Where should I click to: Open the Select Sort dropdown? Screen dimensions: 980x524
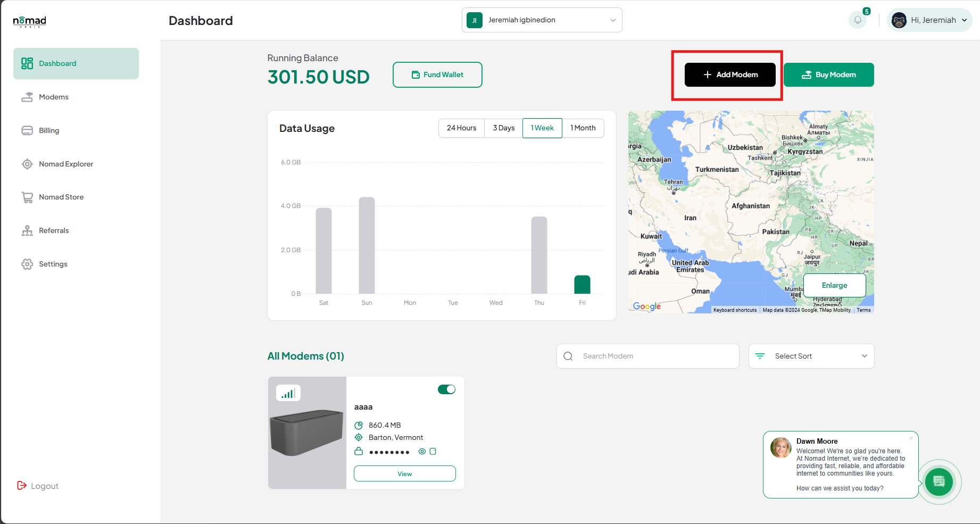811,356
